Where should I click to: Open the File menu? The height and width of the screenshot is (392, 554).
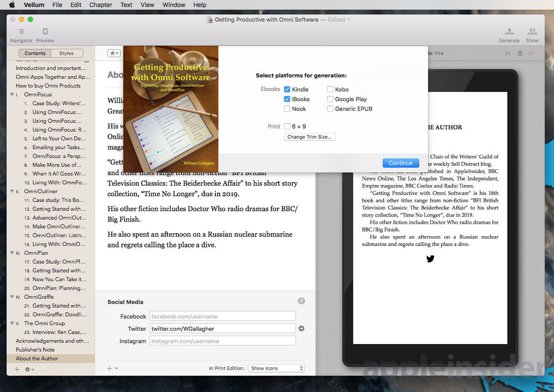[57, 5]
